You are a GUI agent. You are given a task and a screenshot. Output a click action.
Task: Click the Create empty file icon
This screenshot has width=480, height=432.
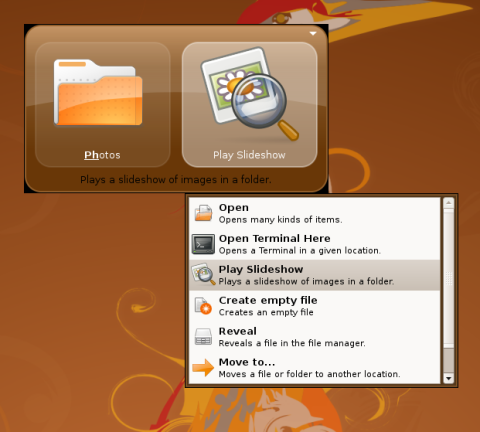tap(203, 306)
